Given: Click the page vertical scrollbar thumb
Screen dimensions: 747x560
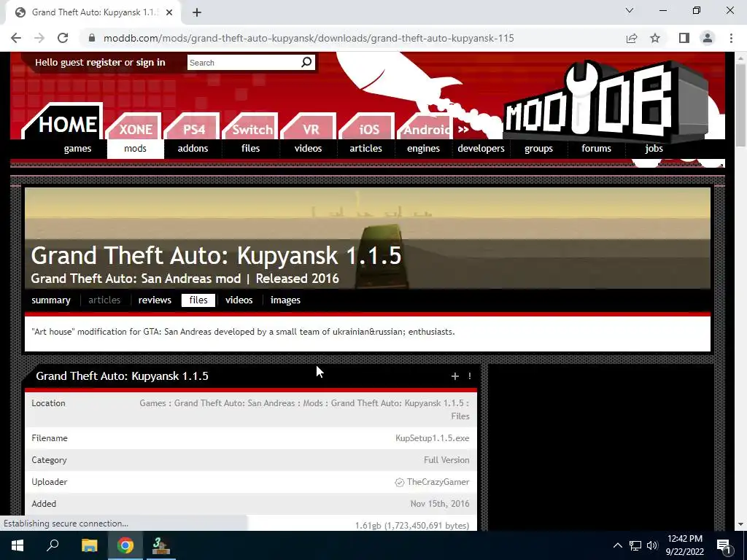Looking at the screenshot, I should coord(740,105).
